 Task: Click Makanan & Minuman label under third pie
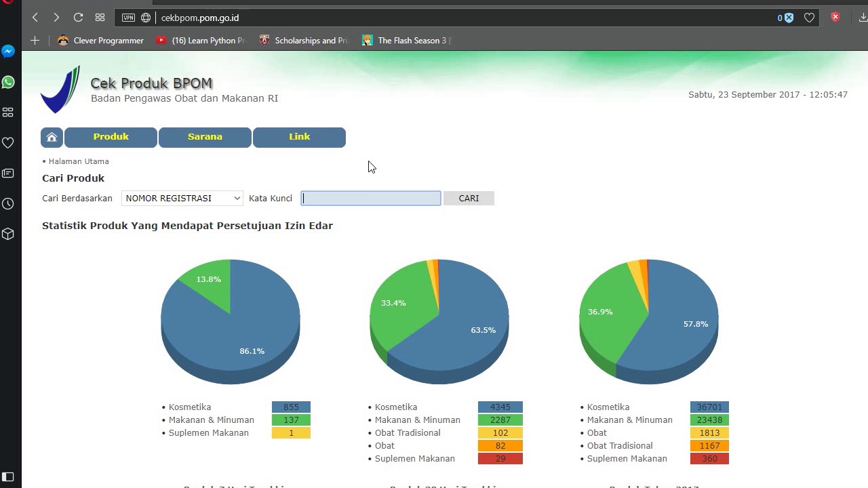630,420
